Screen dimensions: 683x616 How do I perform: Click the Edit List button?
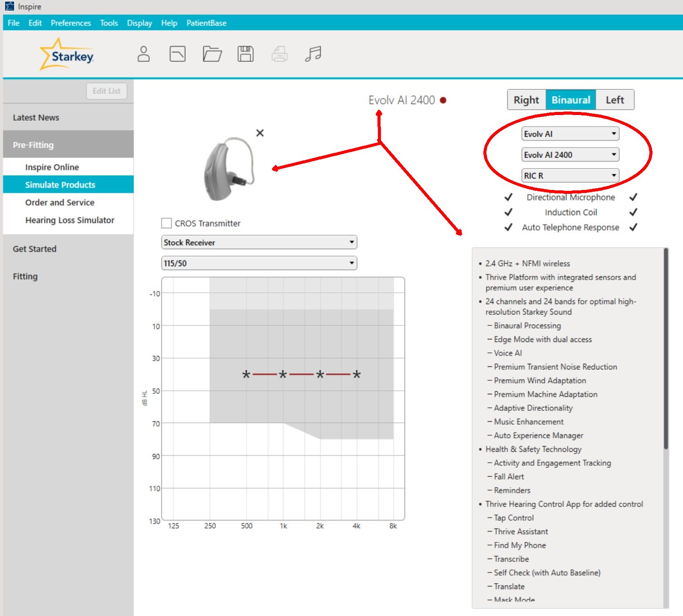pyautogui.click(x=106, y=91)
